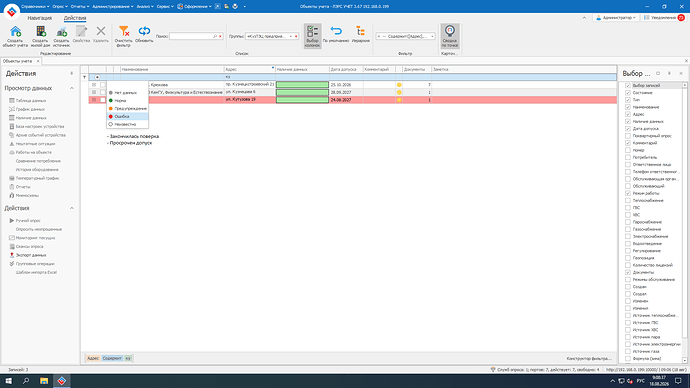The width and height of the screenshot is (690, 388).
Task: Open Мониторинг текущих
Action: click(x=35, y=238)
